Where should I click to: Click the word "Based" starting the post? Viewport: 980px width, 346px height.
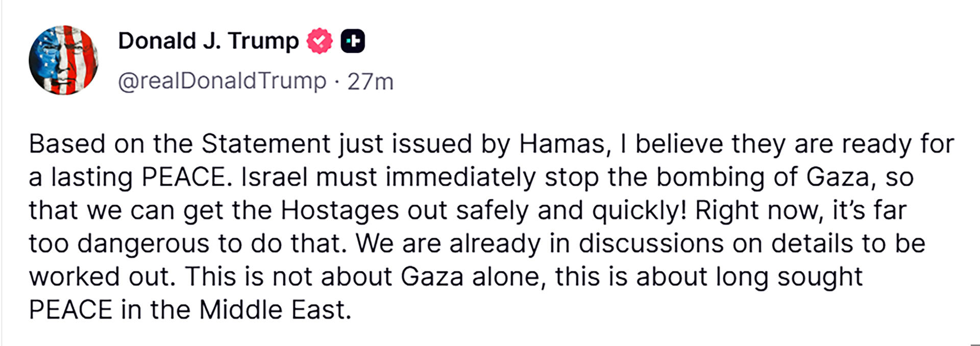click(x=67, y=144)
